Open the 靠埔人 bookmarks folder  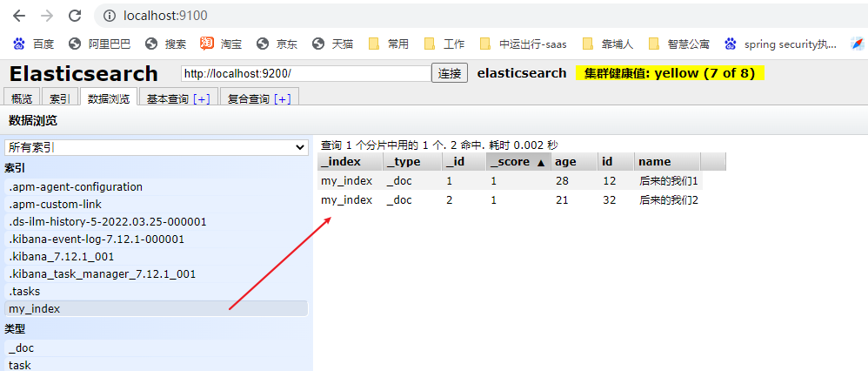point(608,44)
